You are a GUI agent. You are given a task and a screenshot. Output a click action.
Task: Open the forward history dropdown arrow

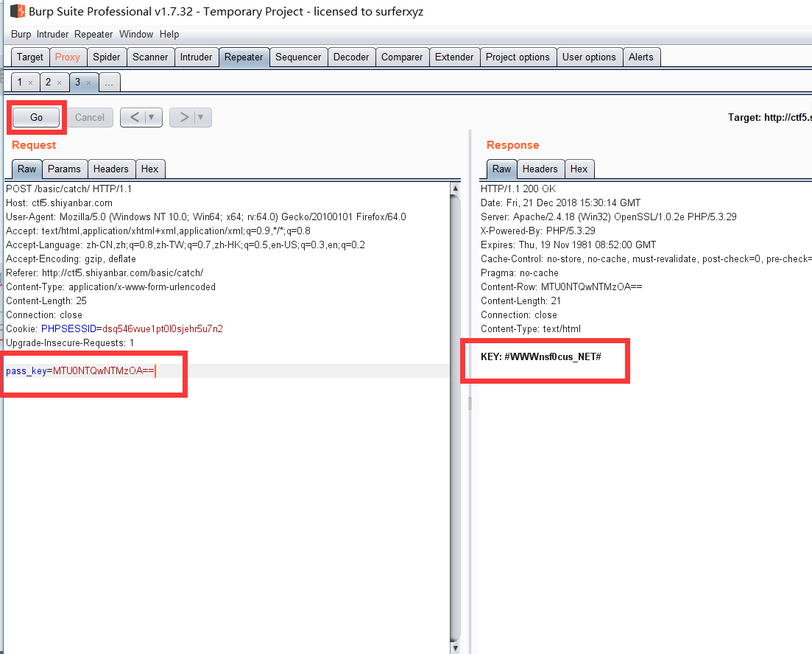[201, 117]
